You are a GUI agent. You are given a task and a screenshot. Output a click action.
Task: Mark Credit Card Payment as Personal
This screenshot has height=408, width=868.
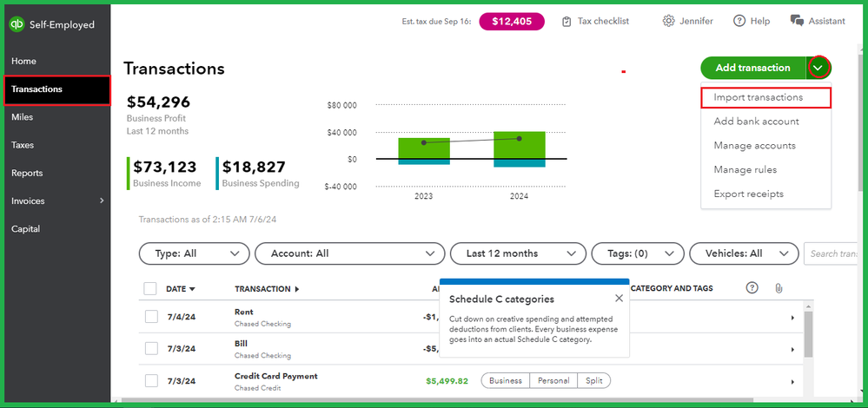[553, 380]
